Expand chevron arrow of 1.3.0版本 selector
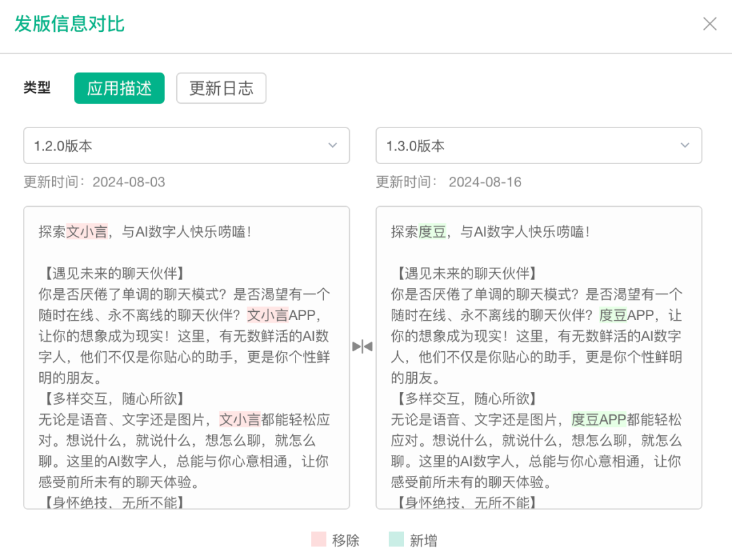The image size is (732, 560). coord(685,145)
